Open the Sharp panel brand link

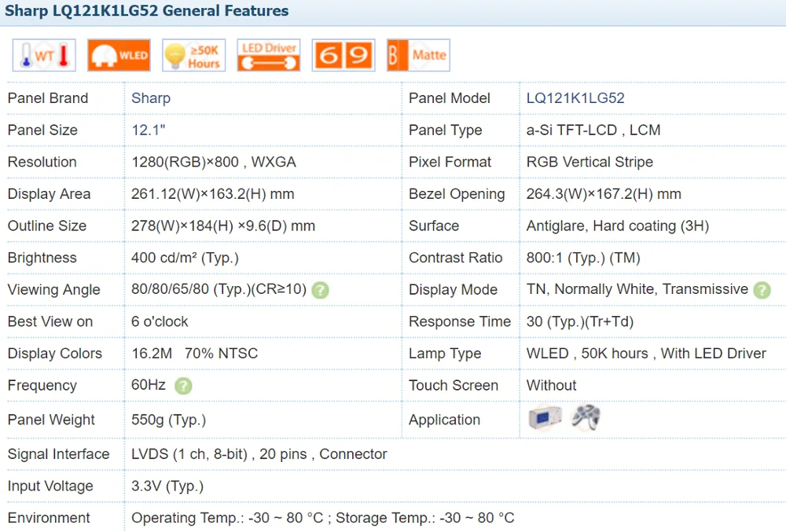tap(151, 98)
